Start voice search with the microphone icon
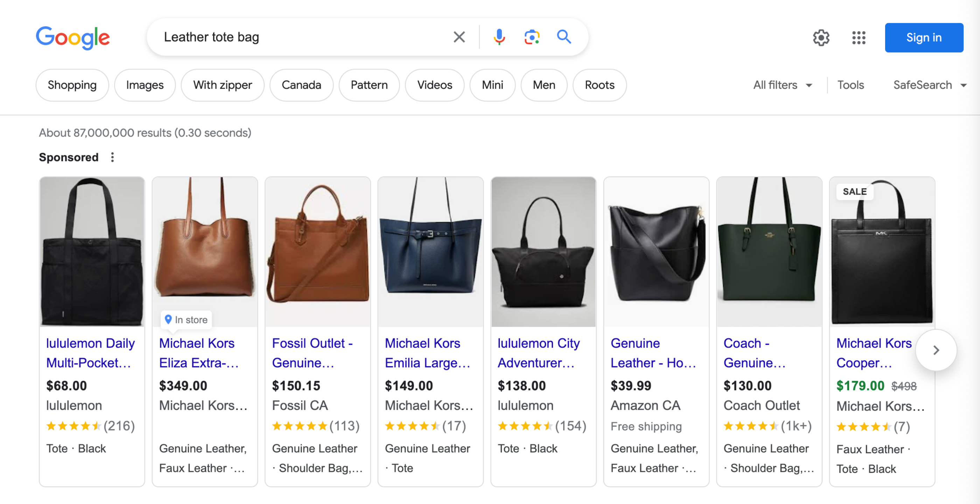The image size is (980, 504). pyautogui.click(x=499, y=37)
